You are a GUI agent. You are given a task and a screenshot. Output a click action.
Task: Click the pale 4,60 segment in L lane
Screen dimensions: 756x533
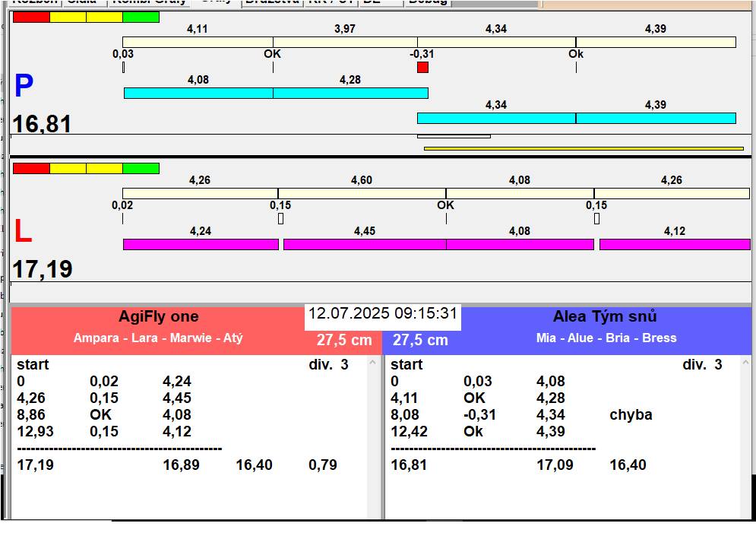coord(361,193)
